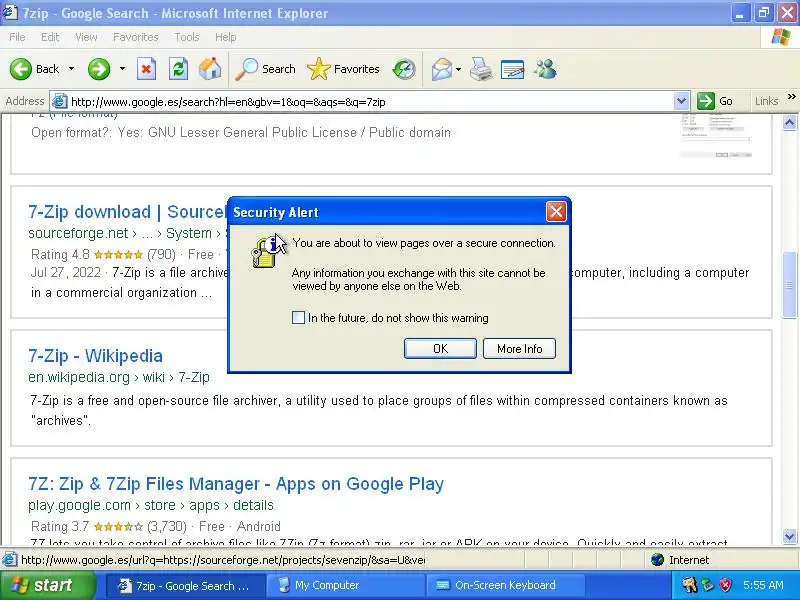Click More Info in the Security Alert
Image resolution: width=800 pixels, height=600 pixels.
pyautogui.click(x=519, y=348)
